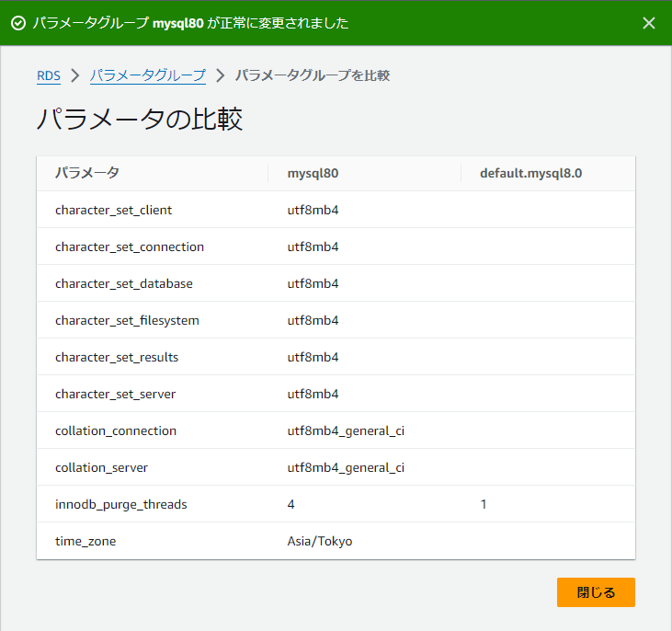Click the default.mysql8.0 column header
This screenshot has height=631, width=672.
coord(531,173)
